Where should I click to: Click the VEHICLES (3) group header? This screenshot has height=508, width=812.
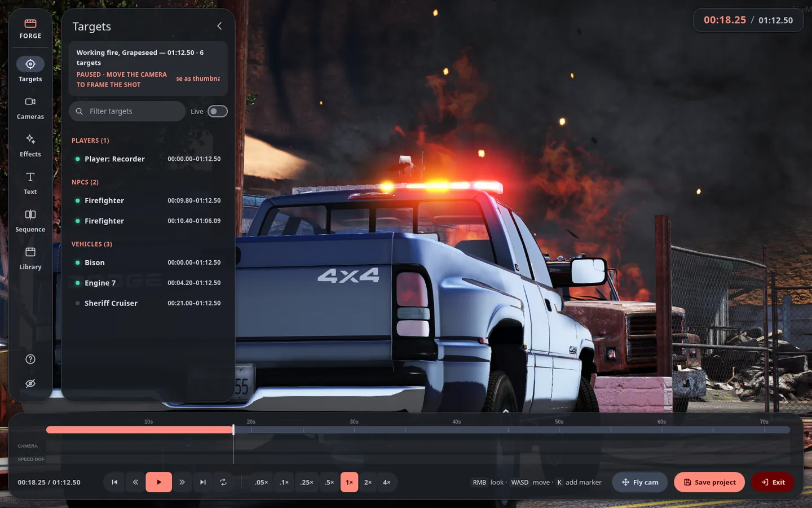pos(92,244)
